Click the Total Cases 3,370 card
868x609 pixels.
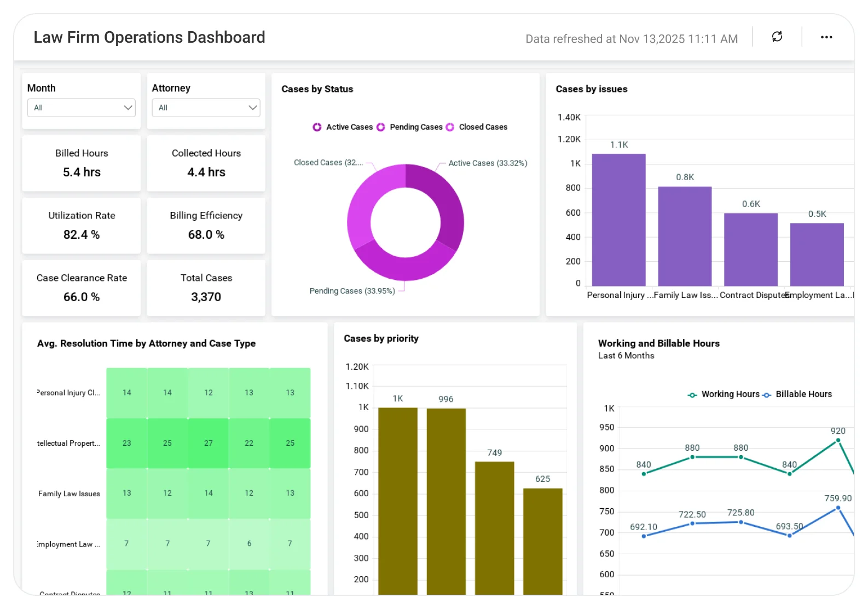(x=206, y=288)
